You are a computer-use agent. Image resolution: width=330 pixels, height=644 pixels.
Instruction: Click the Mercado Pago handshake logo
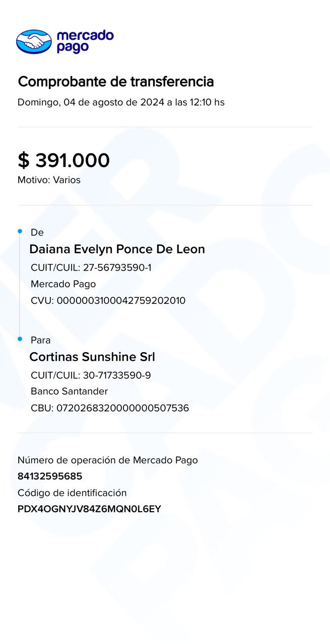coord(34,41)
